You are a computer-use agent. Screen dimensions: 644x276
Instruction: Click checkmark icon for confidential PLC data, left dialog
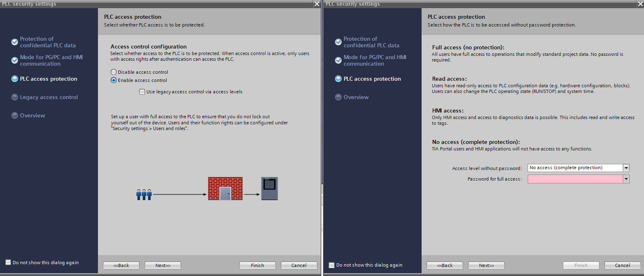click(15, 42)
